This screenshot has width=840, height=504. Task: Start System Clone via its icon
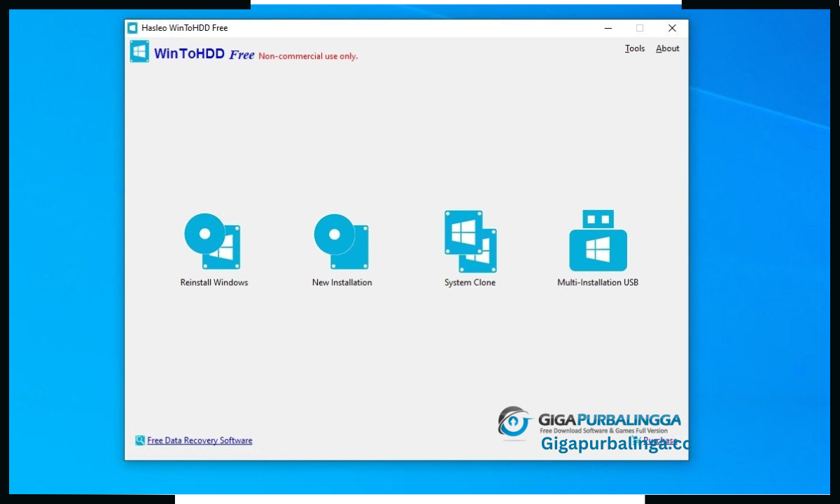(470, 241)
